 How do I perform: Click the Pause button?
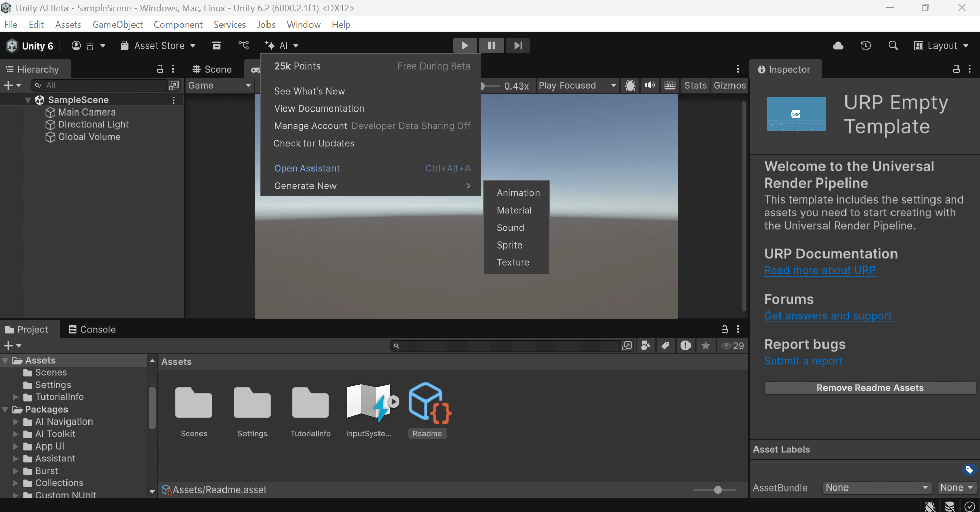pyautogui.click(x=491, y=46)
